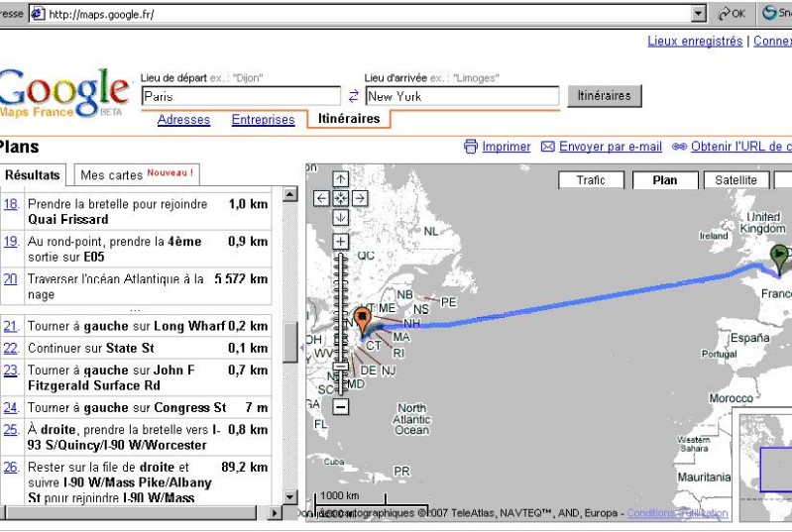Click 'Au rond-point, prendre la 4ème sortie' text
Viewport: 792px width, 532px height.
115,249
